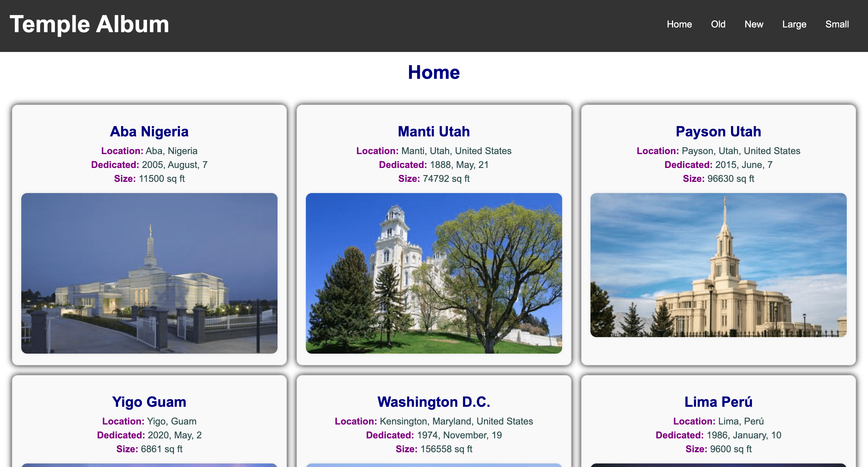The image size is (868, 467).
Task: Click dedicated date '2015, June, 7'
Action: (744, 165)
